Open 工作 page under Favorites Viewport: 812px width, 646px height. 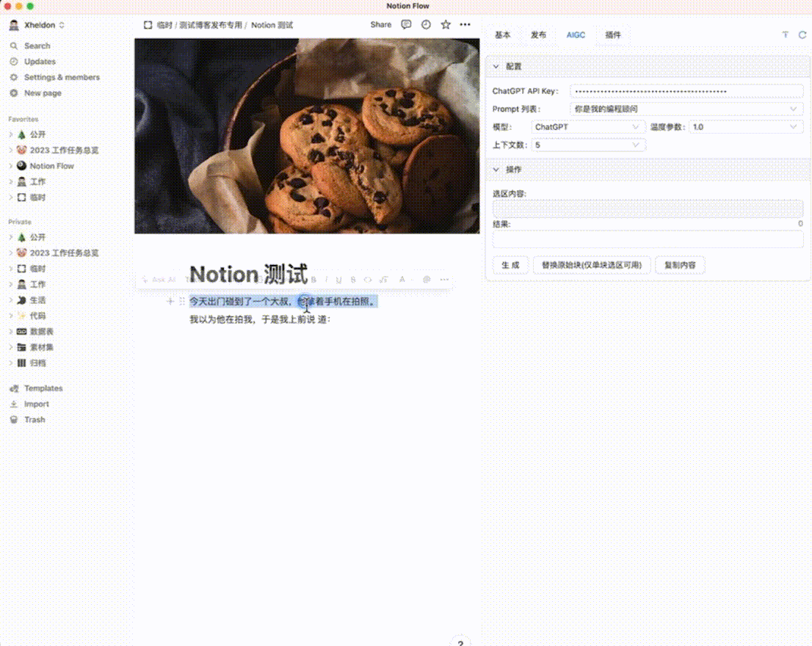coord(37,182)
